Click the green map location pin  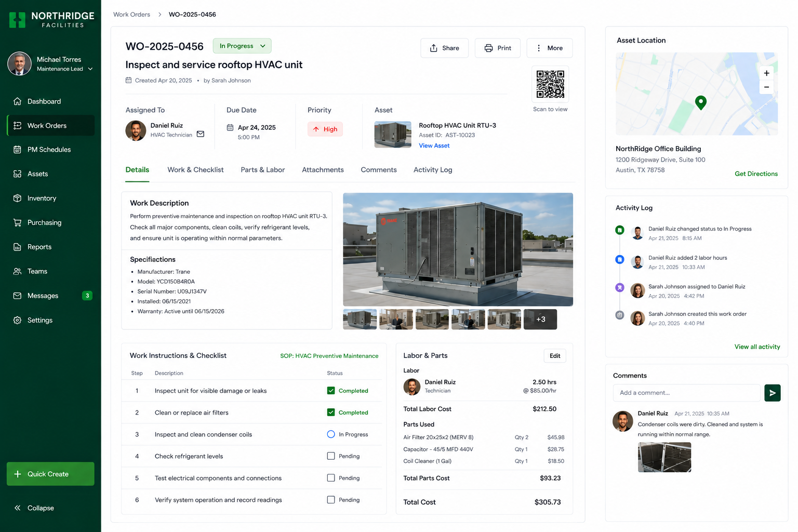pos(701,103)
